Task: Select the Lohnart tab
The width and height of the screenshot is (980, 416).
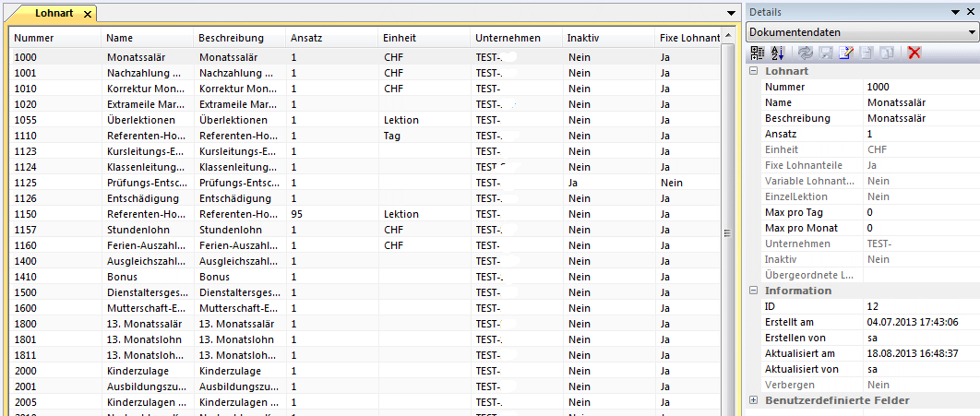Action: [x=54, y=14]
